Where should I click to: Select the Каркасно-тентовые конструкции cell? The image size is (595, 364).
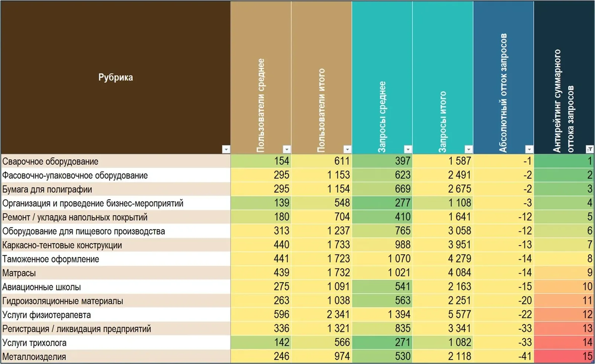pos(116,245)
